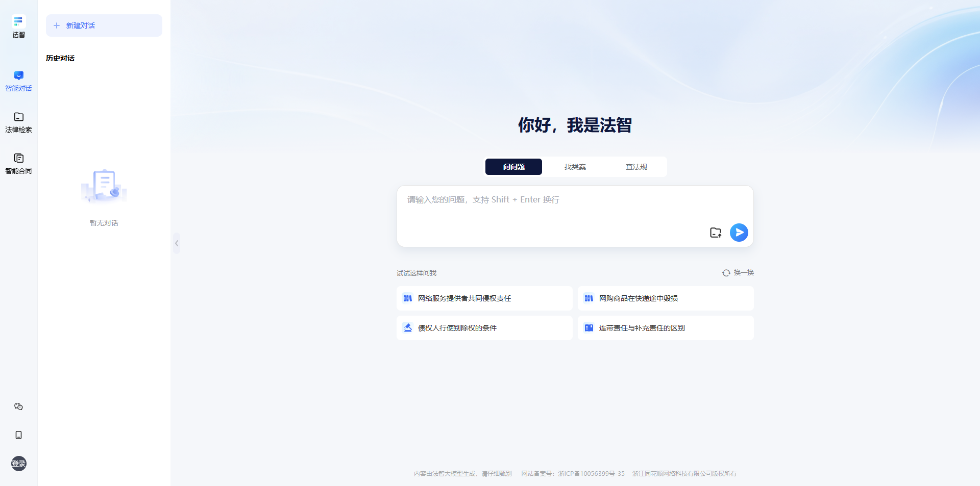The width and height of the screenshot is (980, 486).
Task: Choose suggestion 网络服务提供者共同侵权责任
Action: pos(484,298)
